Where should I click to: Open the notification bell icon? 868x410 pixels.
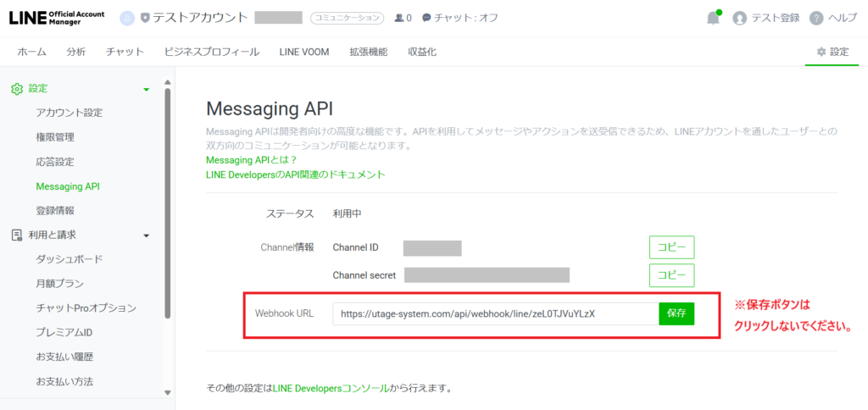click(x=713, y=19)
